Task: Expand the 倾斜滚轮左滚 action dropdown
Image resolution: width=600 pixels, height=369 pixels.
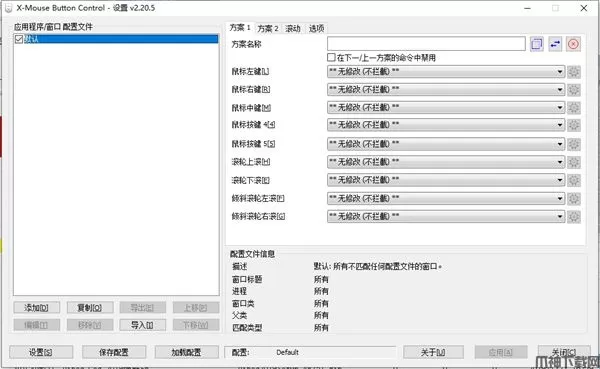Action: pos(446,198)
